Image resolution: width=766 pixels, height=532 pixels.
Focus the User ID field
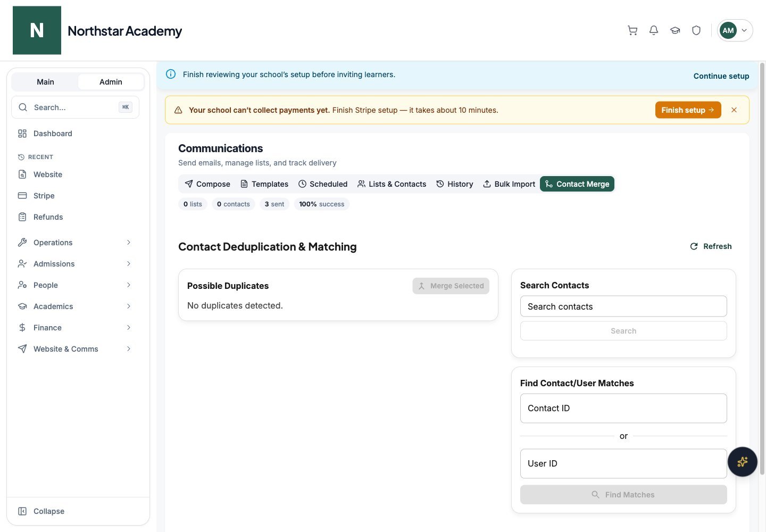623,463
